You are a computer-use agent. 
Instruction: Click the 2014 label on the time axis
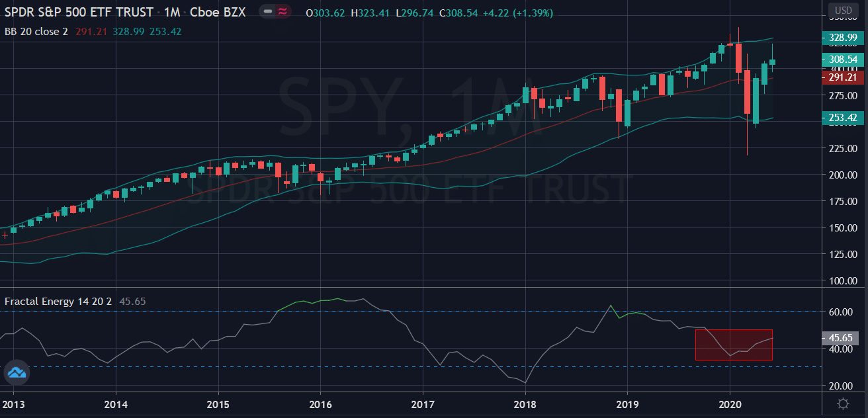pos(116,403)
